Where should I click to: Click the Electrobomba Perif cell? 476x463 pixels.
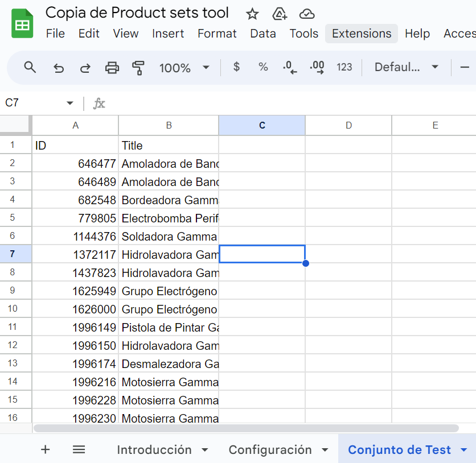(x=169, y=218)
